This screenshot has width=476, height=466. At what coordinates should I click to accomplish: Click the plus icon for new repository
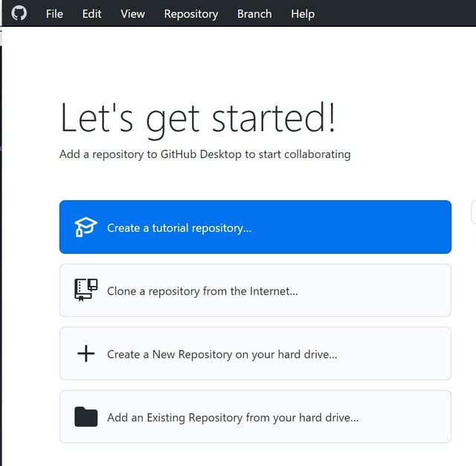pyautogui.click(x=86, y=354)
